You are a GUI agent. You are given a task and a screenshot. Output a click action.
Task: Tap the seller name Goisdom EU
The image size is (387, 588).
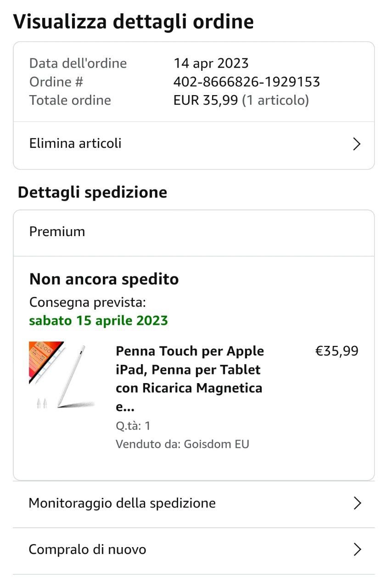click(x=216, y=444)
